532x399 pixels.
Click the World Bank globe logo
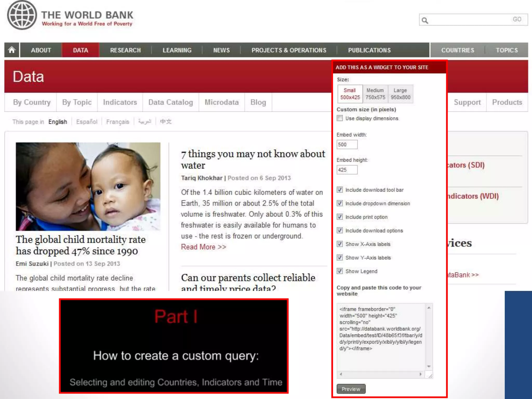[x=22, y=15]
